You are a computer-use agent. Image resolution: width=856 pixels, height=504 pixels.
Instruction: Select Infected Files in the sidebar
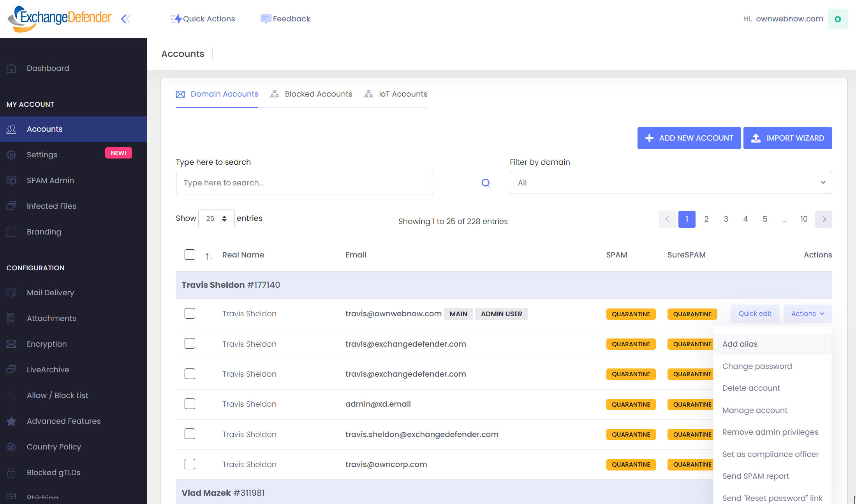point(51,206)
